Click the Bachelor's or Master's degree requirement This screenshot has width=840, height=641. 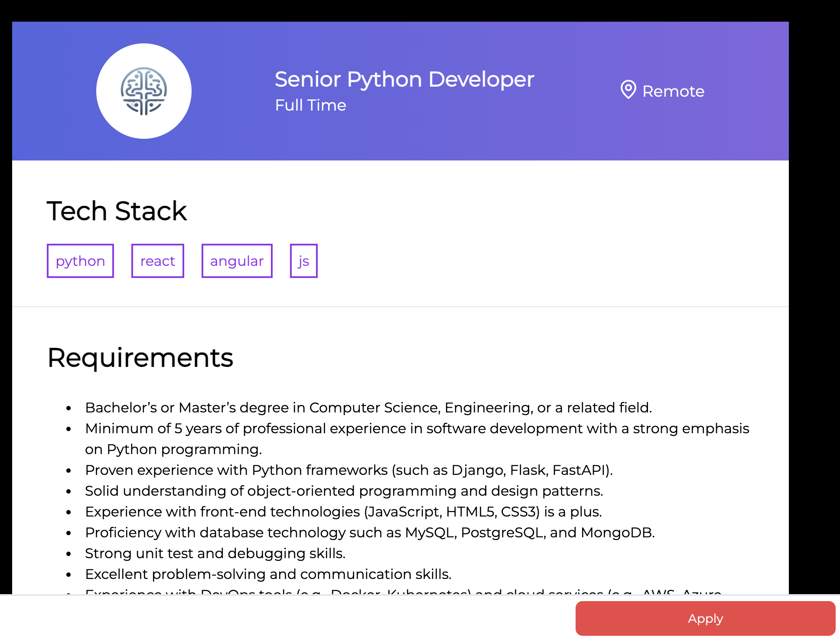(x=368, y=408)
